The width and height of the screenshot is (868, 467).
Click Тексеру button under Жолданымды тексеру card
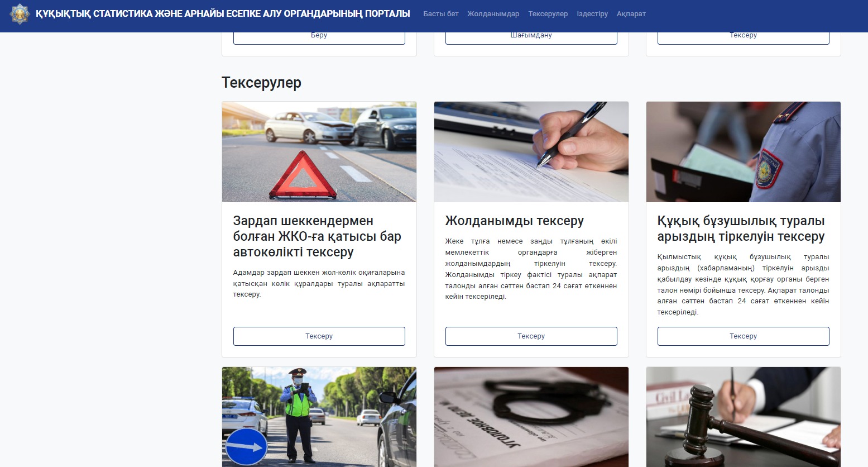point(531,336)
